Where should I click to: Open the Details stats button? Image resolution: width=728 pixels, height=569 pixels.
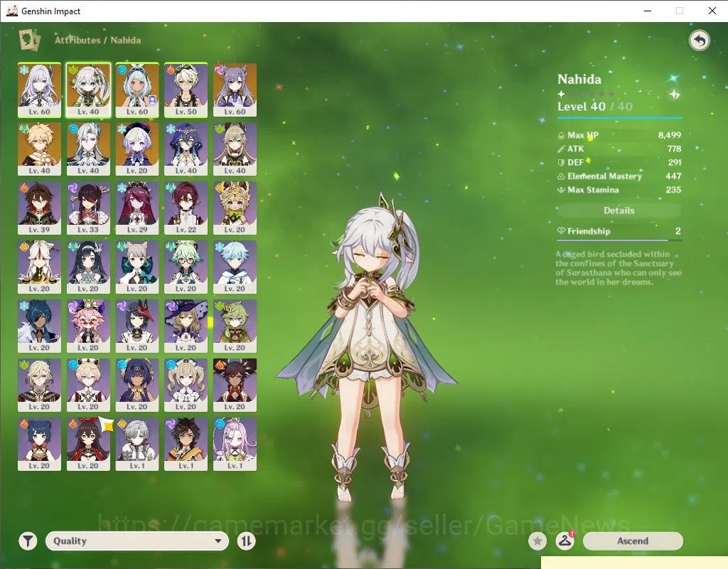tap(619, 211)
